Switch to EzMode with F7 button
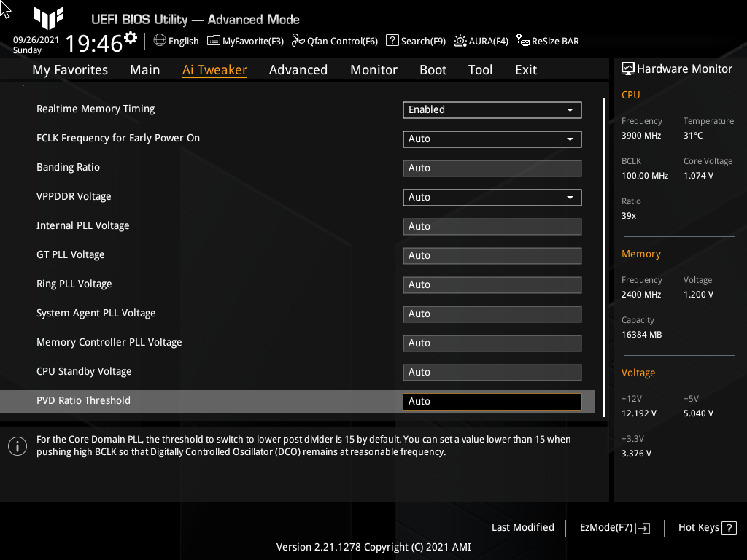This screenshot has height=560, width=747. click(x=614, y=527)
